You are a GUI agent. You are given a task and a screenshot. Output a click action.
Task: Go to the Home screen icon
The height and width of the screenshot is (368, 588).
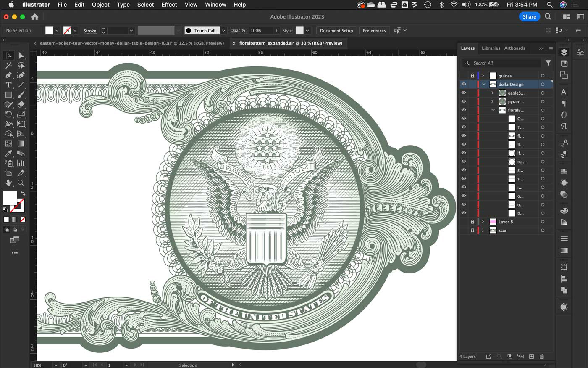35,17
